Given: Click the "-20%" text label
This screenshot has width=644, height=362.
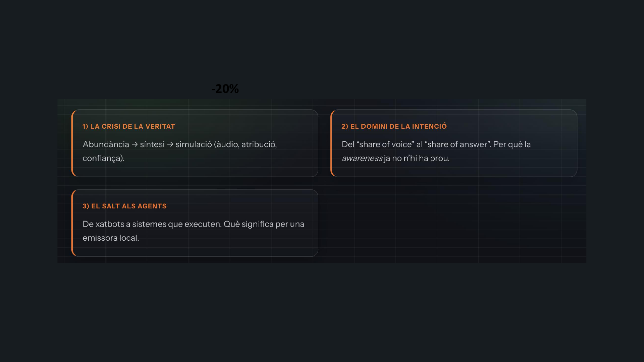Looking at the screenshot, I should (225, 89).
